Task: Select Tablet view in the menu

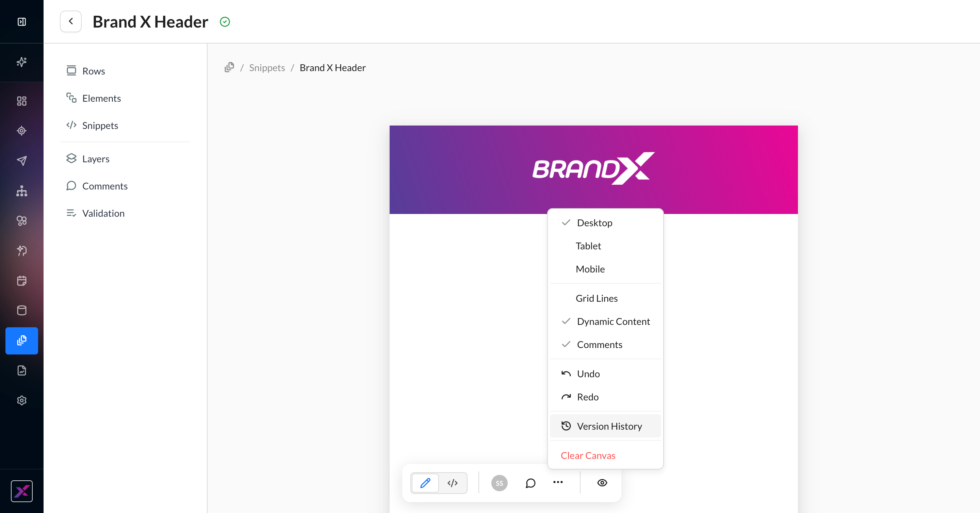Action: tap(605, 246)
